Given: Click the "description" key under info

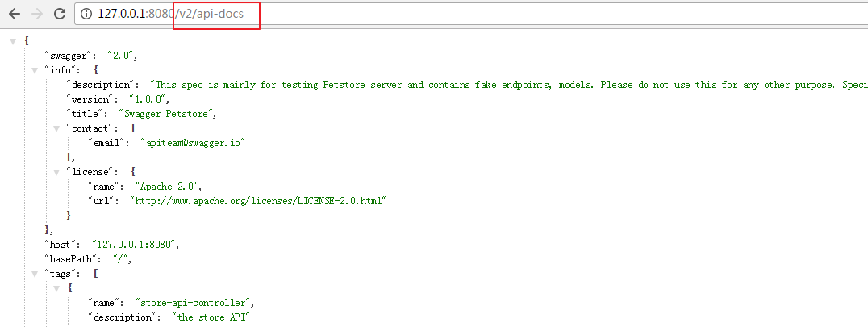Looking at the screenshot, I should click(102, 85).
